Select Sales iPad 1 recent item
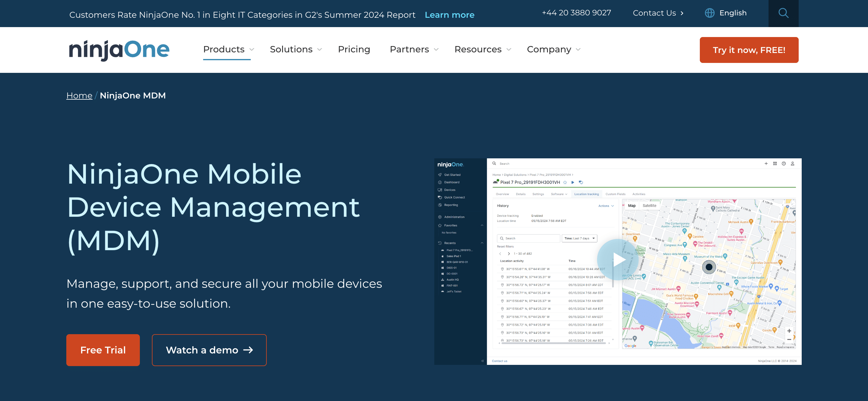Screen dimensions: 868x401 click(454, 256)
